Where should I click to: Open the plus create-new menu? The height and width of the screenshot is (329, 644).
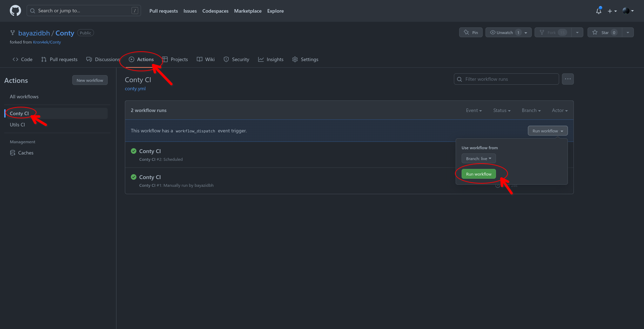click(612, 11)
